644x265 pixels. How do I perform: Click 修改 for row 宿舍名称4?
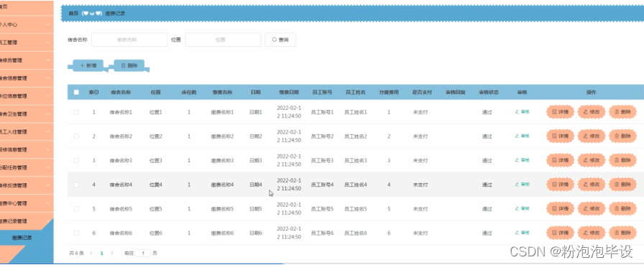592,185
